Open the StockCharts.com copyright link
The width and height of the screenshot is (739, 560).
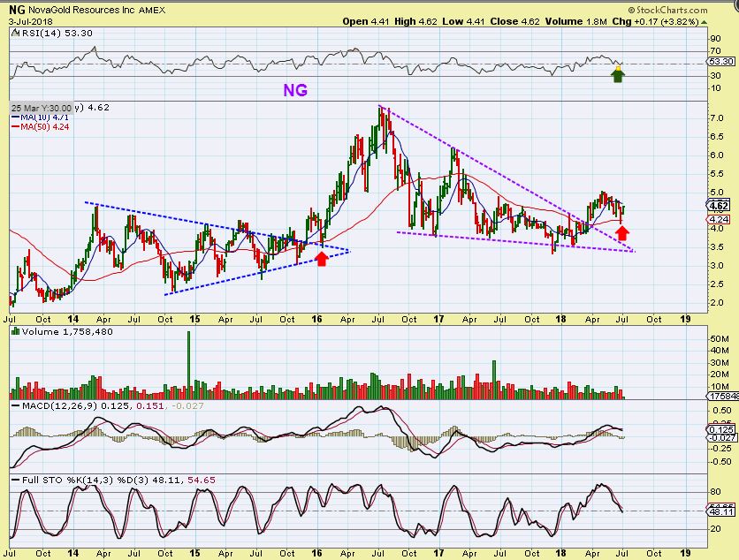point(667,10)
